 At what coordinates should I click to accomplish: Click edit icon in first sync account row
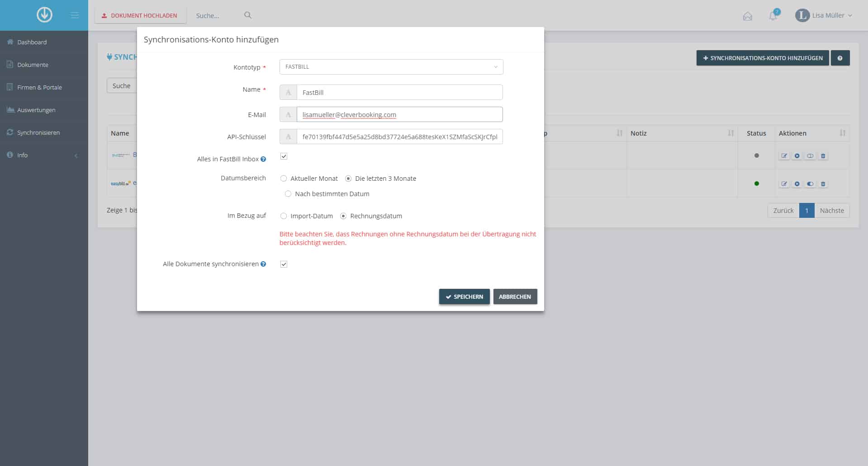click(x=784, y=156)
